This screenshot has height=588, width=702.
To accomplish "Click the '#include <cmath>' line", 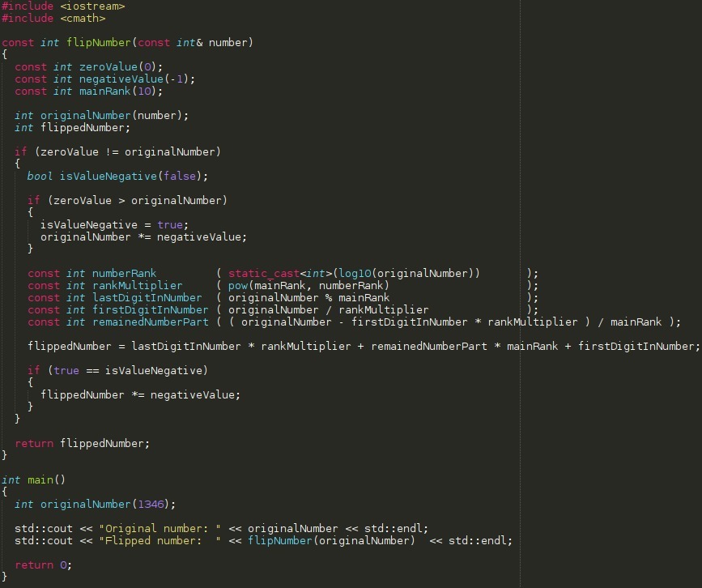I will point(53,19).
